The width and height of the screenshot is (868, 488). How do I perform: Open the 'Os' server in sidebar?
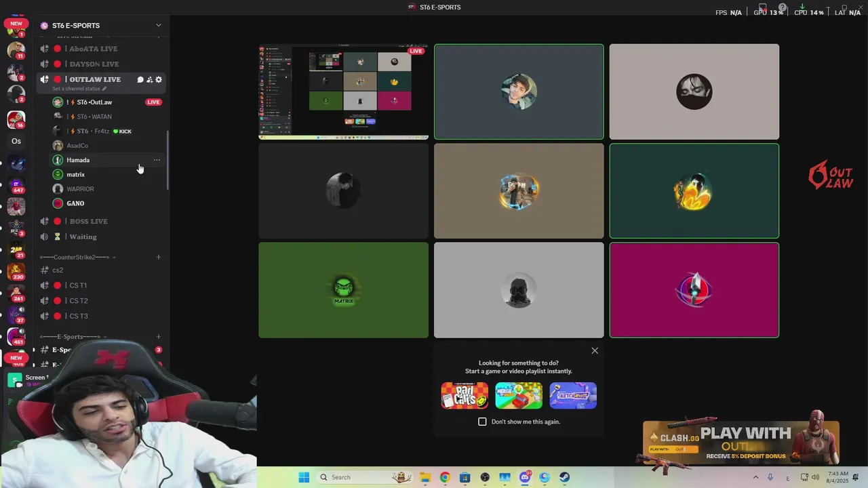pos(16,141)
